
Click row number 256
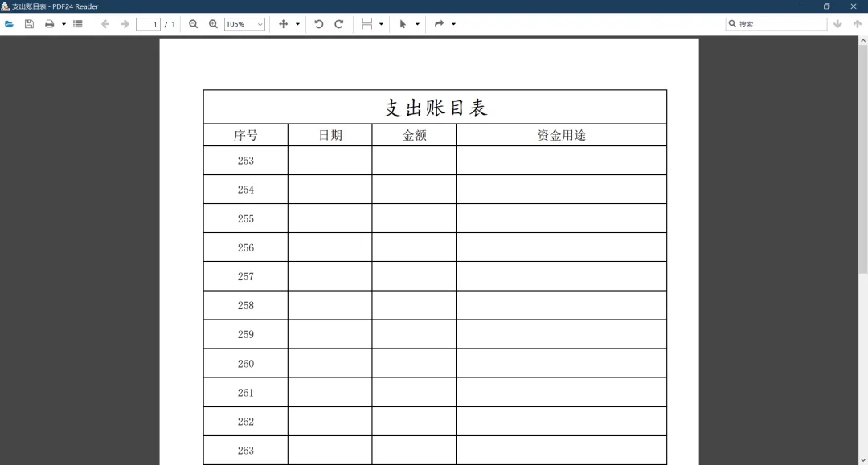click(x=246, y=247)
